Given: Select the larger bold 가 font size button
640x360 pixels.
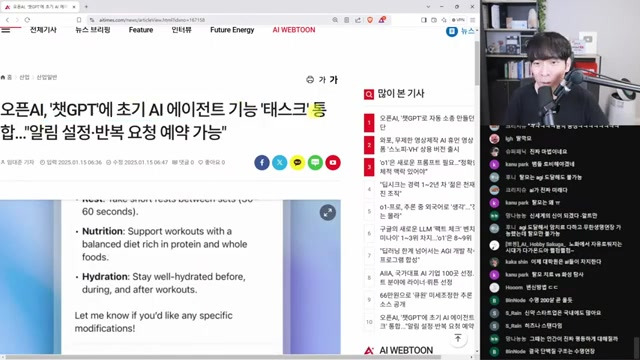Looking at the screenshot, I should (334, 80).
